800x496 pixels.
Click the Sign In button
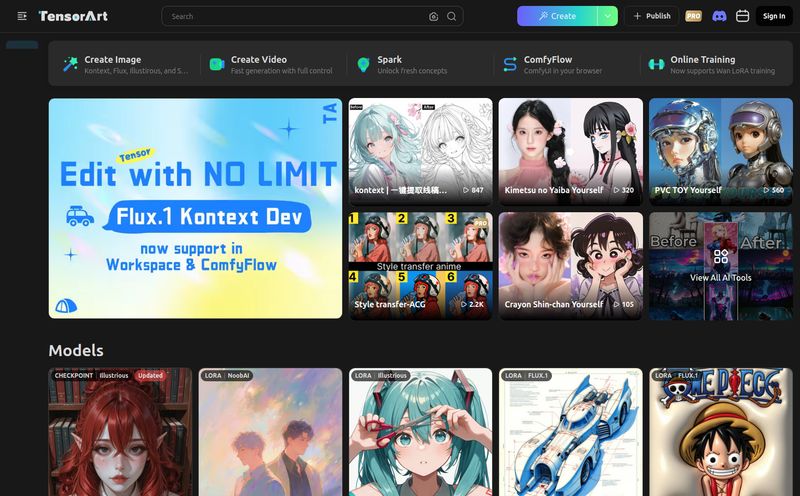[774, 16]
